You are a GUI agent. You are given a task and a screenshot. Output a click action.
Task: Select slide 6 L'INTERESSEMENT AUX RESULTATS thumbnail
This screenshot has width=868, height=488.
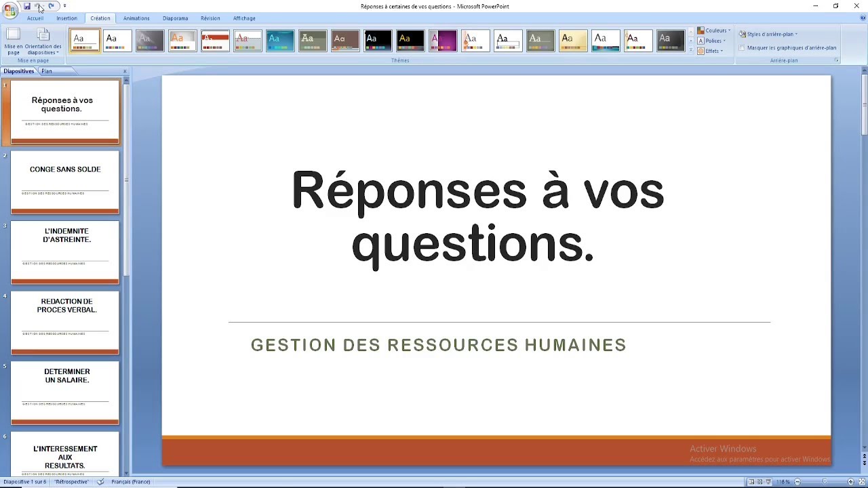[64, 453]
